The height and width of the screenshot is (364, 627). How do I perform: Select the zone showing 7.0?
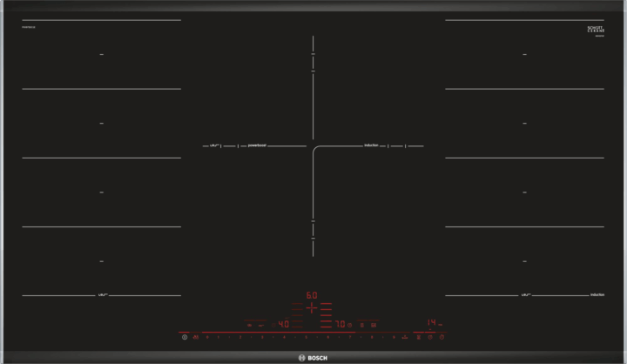pyautogui.click(x=340, y=324)
